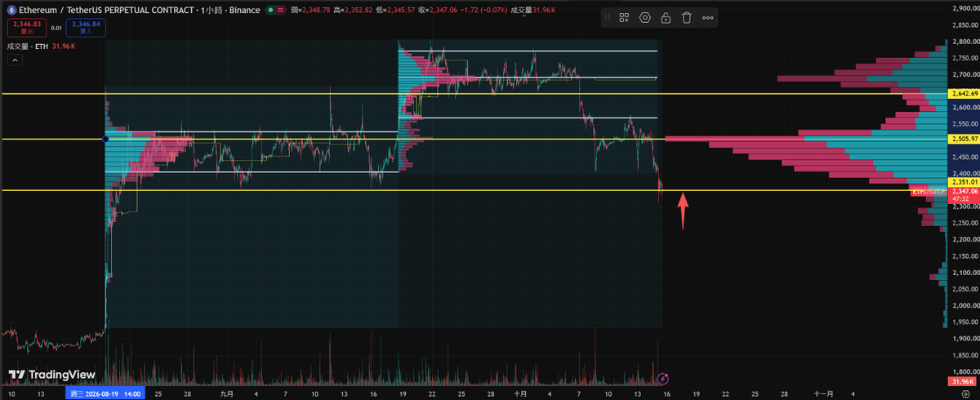The image size is (980, 400).
Task: Open more options three-dot menu
Action: click(x=707, y=18)
